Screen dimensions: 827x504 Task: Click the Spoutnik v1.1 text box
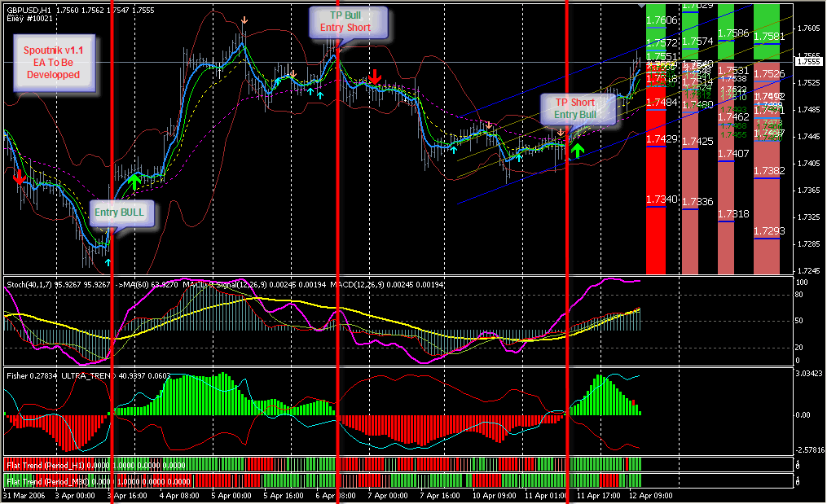53,62
